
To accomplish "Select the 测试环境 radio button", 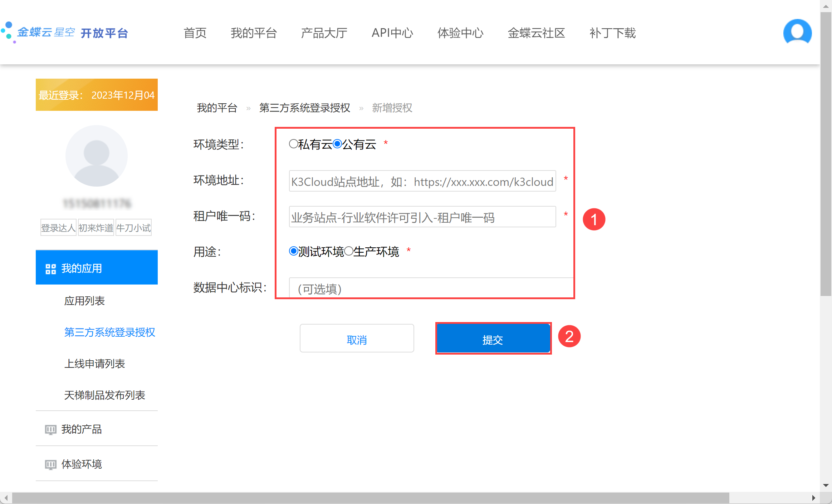I will click(293, 251).
